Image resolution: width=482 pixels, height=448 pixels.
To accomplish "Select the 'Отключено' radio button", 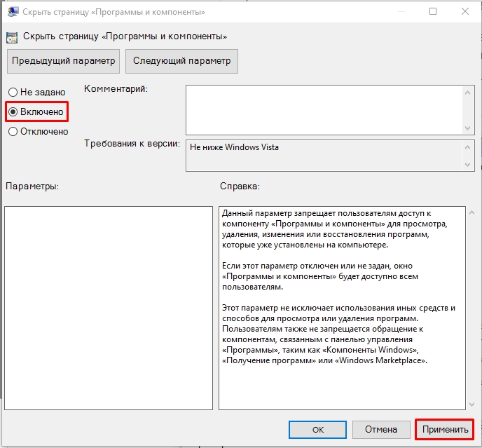I will click(13, 131).
